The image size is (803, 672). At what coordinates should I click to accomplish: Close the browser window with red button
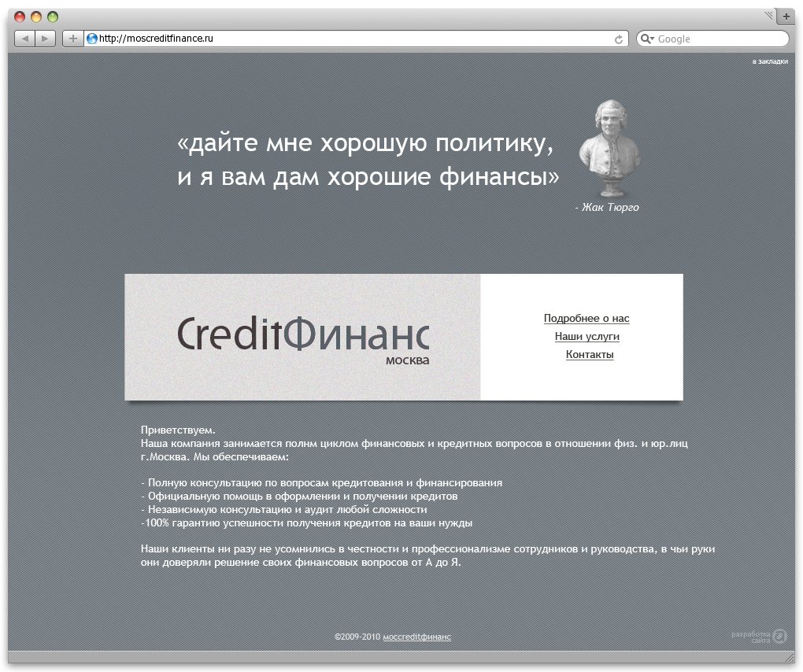pos(20,17)
